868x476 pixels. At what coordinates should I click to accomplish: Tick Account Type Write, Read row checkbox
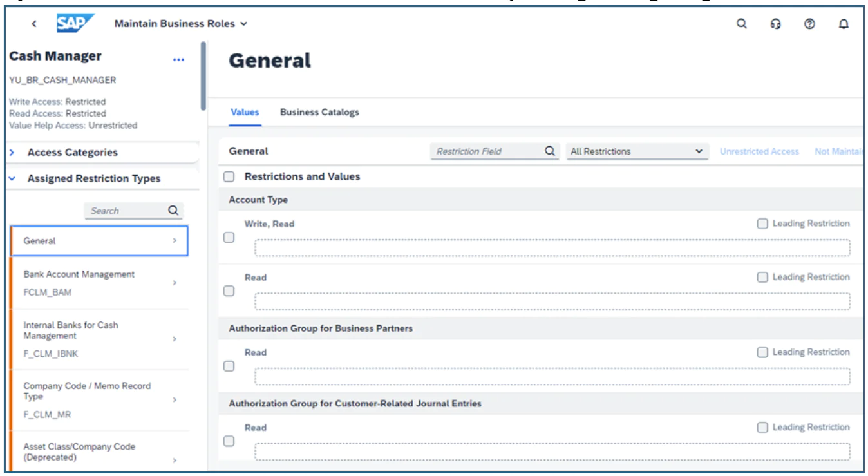[x=229, y=237]
